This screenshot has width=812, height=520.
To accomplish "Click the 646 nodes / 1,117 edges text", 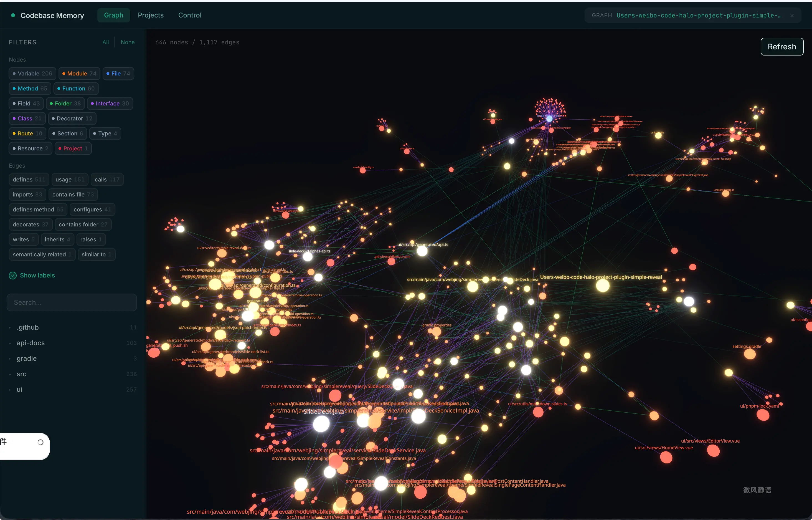I will (197, 42).
